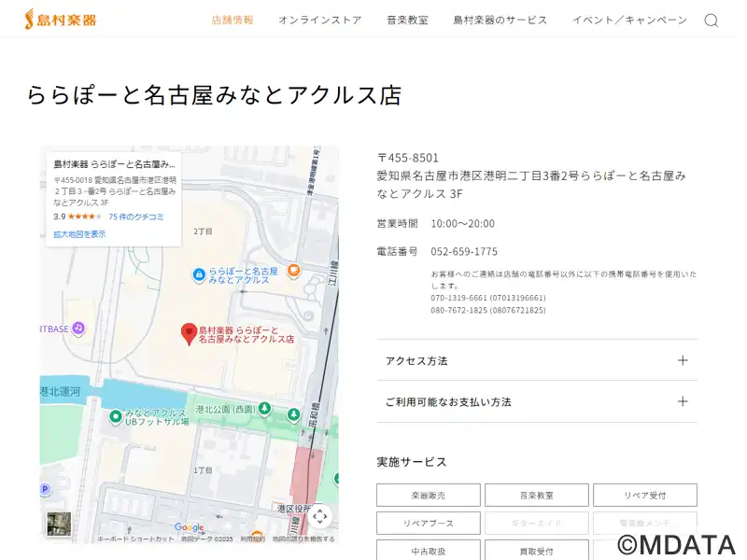This screenshot has height=560, width=747.
Task: Toggle map fullscreen/camera control icon
Action: click(319, 516)
